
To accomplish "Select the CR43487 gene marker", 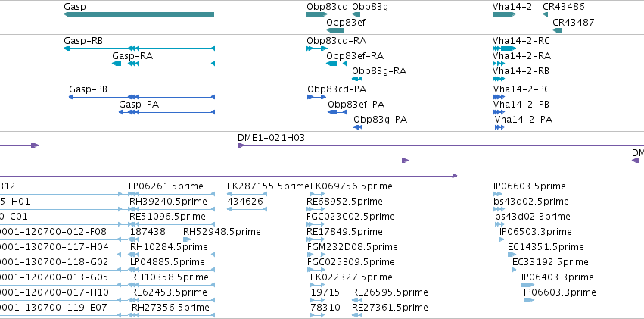I will point(557,30).
